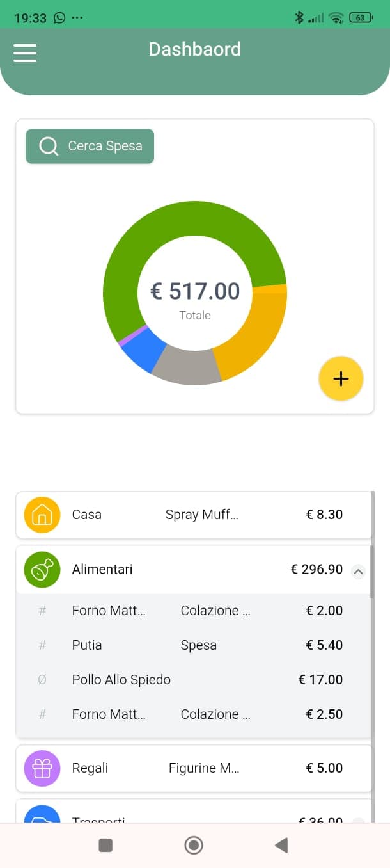Screen dimensions: 390x868
Task: Tap the yellow add expense plus button
Action: pos(341,378)
